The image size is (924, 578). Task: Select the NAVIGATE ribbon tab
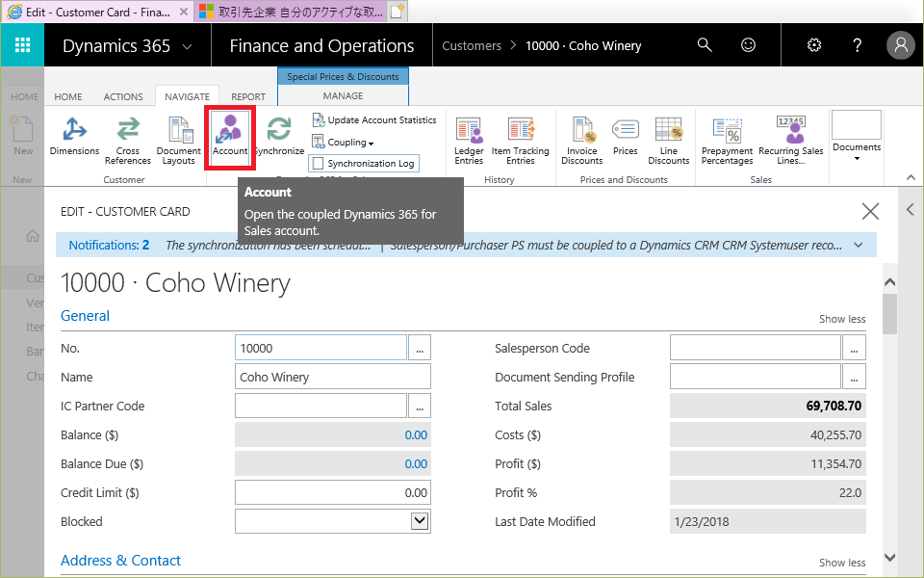[187, 96]
